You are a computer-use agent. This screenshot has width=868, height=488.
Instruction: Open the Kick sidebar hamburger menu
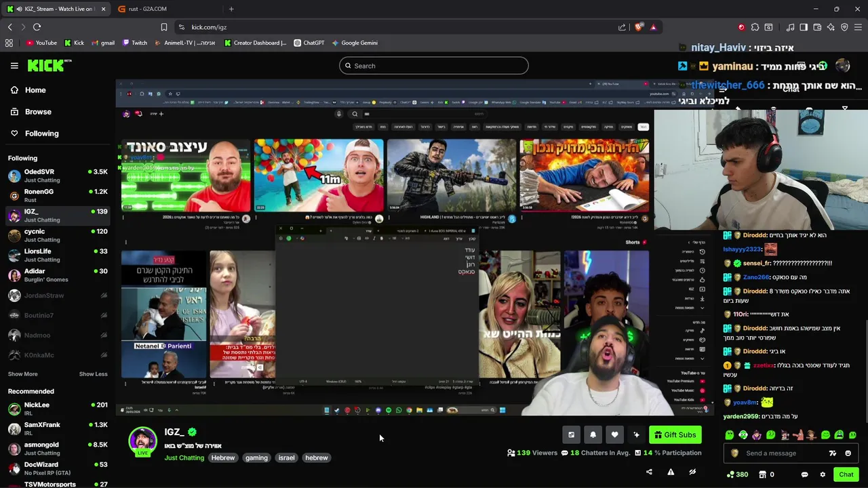coord(14,66)
